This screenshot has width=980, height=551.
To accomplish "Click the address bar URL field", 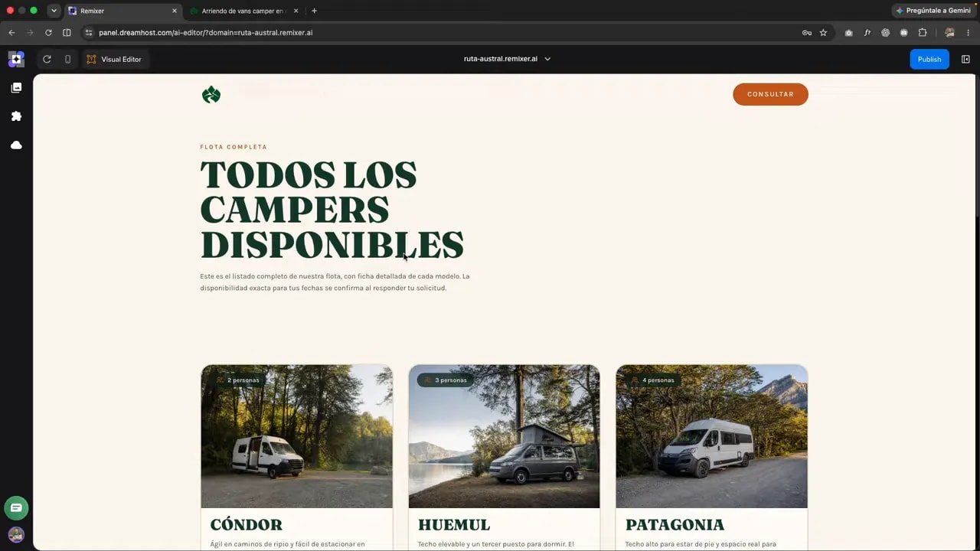I will 444,33.
